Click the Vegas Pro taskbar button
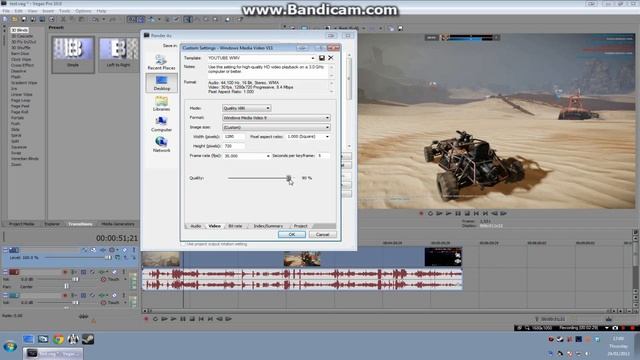 (54, 353)
